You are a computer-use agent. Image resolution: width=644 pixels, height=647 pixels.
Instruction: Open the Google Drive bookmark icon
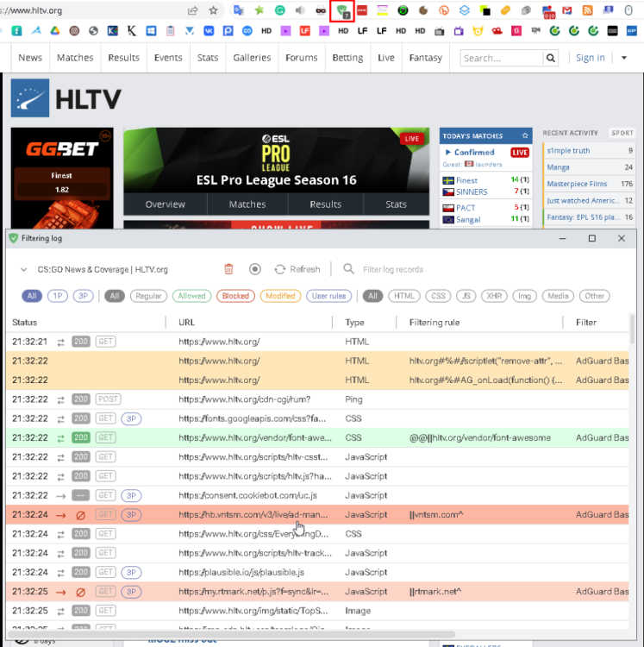(x=55, y=30)
